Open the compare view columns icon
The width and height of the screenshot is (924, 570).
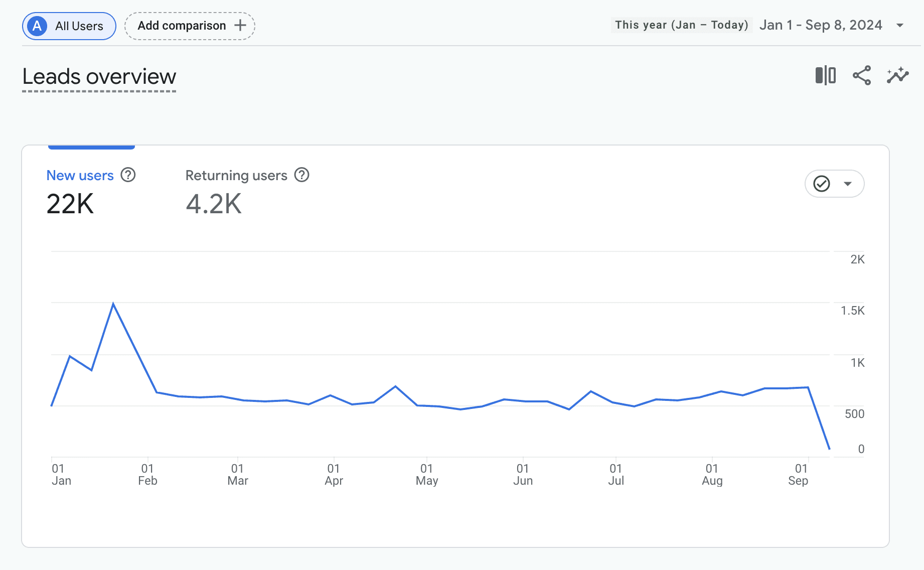click(x=826, y=76)
